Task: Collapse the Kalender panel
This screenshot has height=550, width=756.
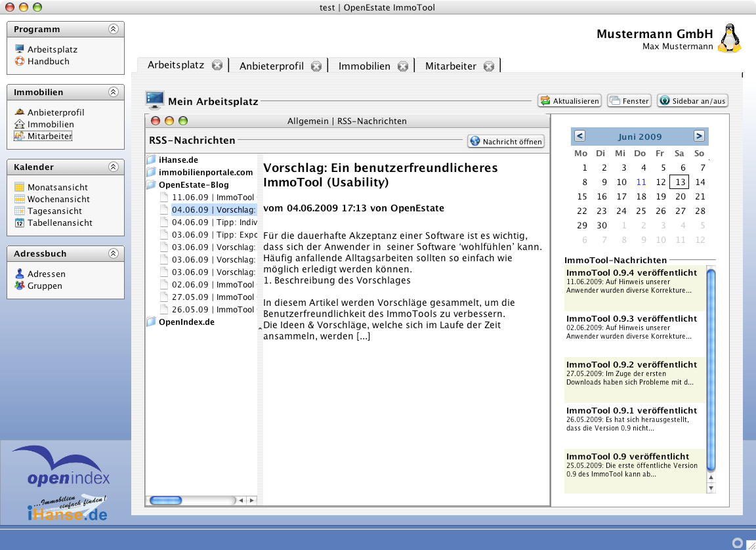Action: [x=114, y=167]
